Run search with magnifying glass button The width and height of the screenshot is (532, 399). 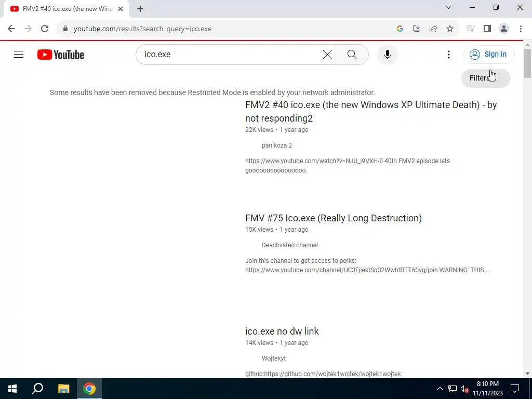(352, 54)
